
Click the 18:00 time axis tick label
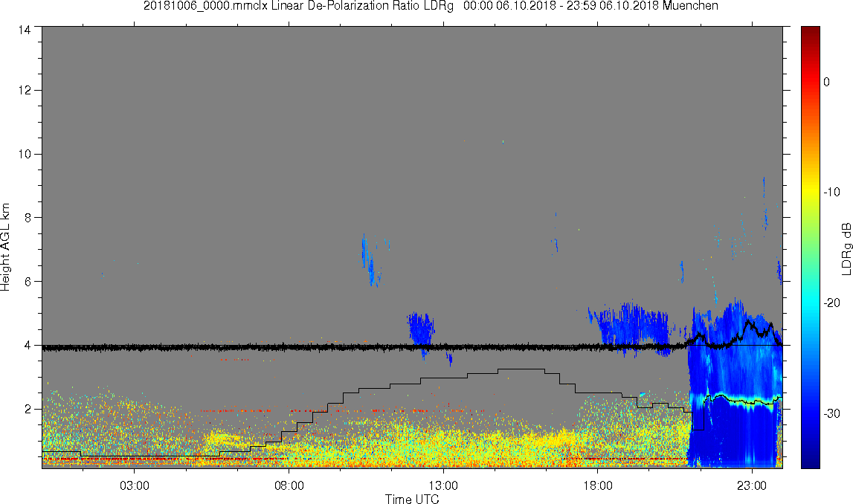coord(597,485)
